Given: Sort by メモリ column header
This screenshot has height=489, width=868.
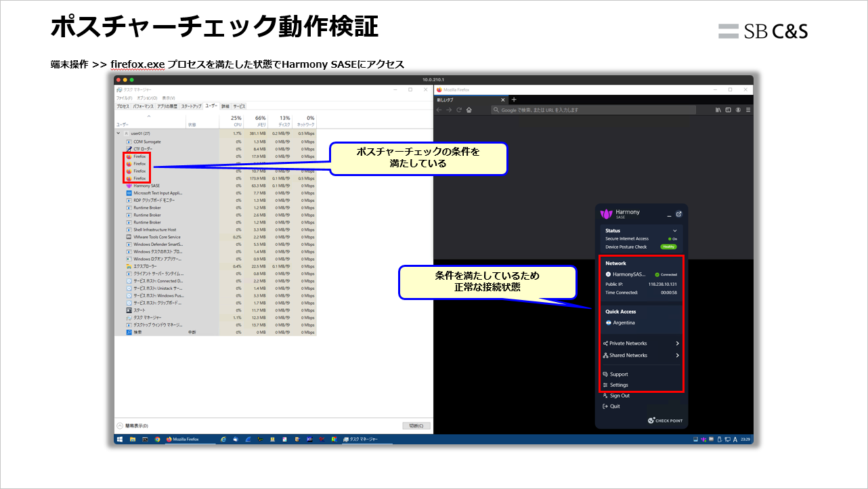Looking at the screenshot, I should point(255,121).
